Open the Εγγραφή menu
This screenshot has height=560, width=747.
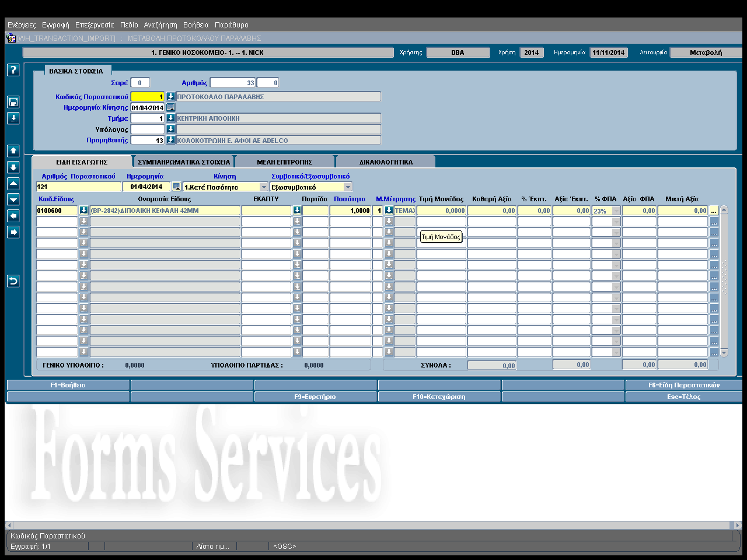click(x=55, y=25)
